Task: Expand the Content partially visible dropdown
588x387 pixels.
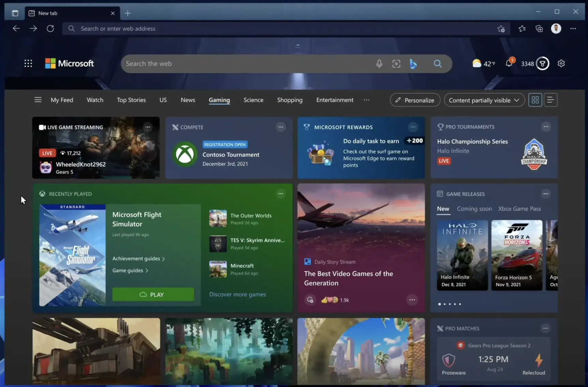Action: coord(484,100)
